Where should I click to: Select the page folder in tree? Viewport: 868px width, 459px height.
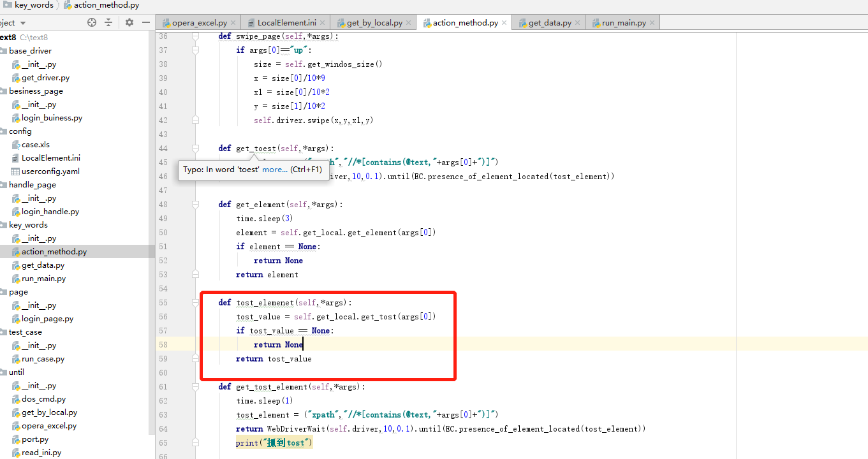click(18, 291)
